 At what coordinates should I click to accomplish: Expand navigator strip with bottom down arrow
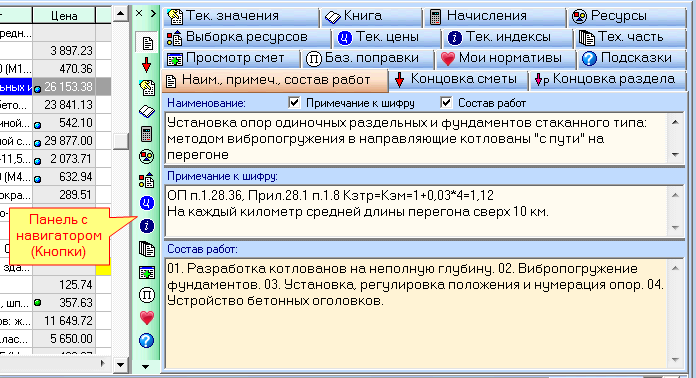click(x=146, y=367)
